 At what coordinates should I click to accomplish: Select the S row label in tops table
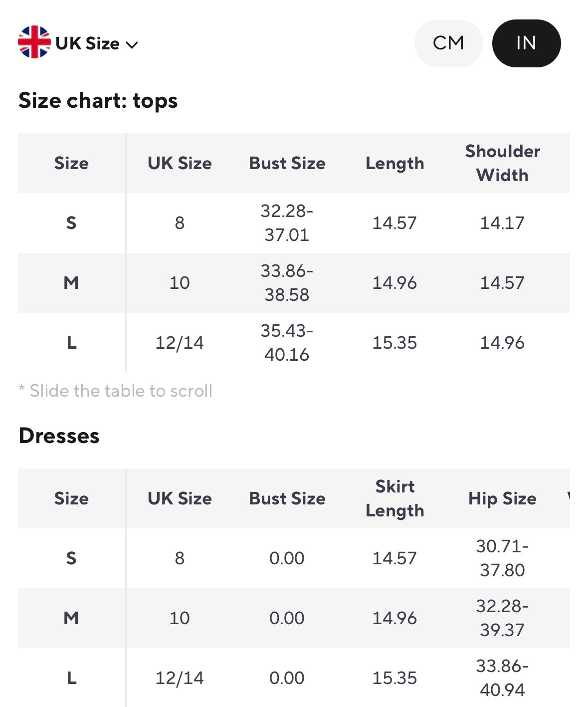point(71,223)
